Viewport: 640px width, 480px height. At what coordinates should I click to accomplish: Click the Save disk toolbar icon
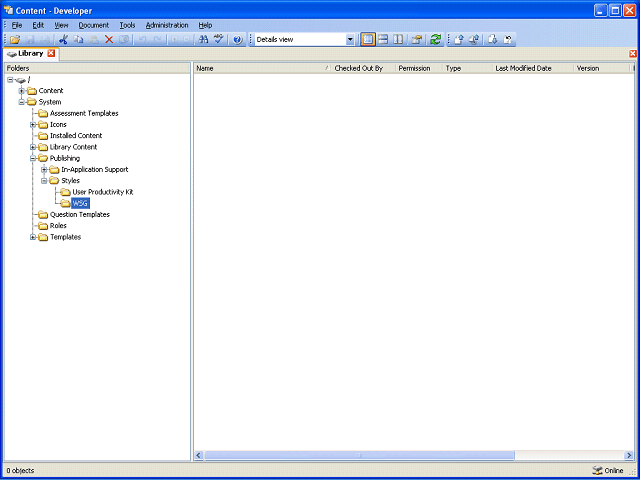(x=31, y=40)
